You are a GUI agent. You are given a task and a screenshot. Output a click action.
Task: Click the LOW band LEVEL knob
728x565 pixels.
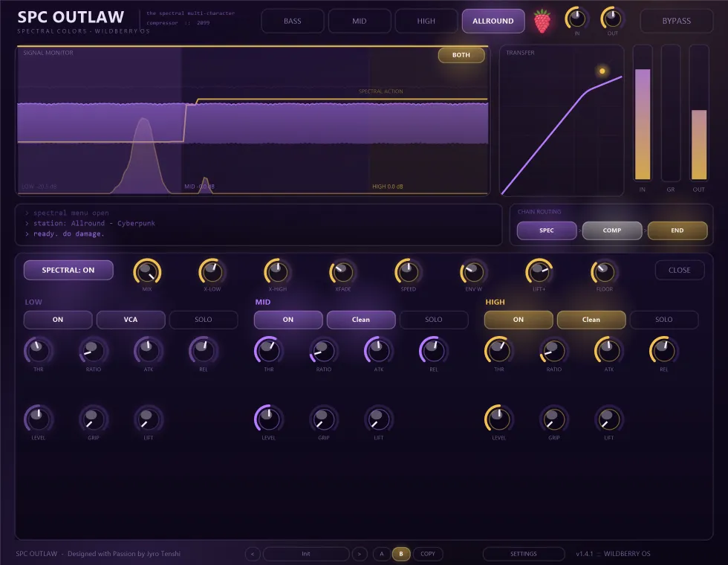(38, 419)
